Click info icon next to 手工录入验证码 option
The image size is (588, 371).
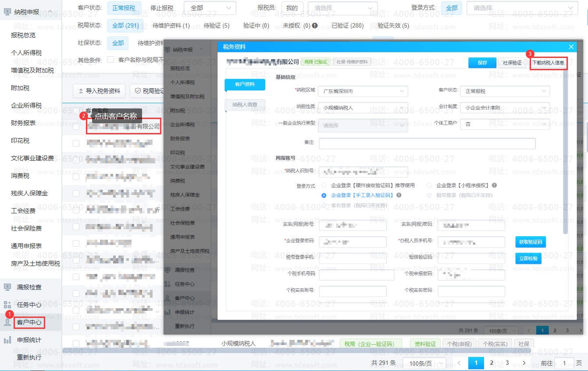tap(399, 195)
